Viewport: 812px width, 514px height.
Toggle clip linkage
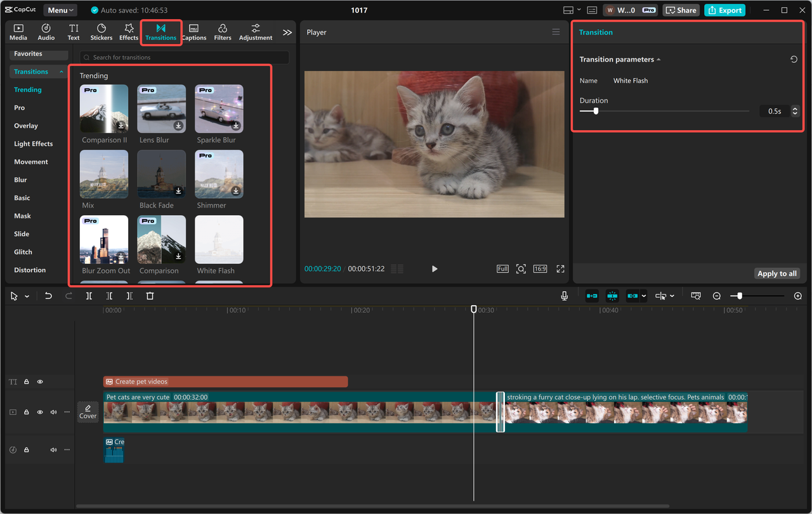[632, 296]
